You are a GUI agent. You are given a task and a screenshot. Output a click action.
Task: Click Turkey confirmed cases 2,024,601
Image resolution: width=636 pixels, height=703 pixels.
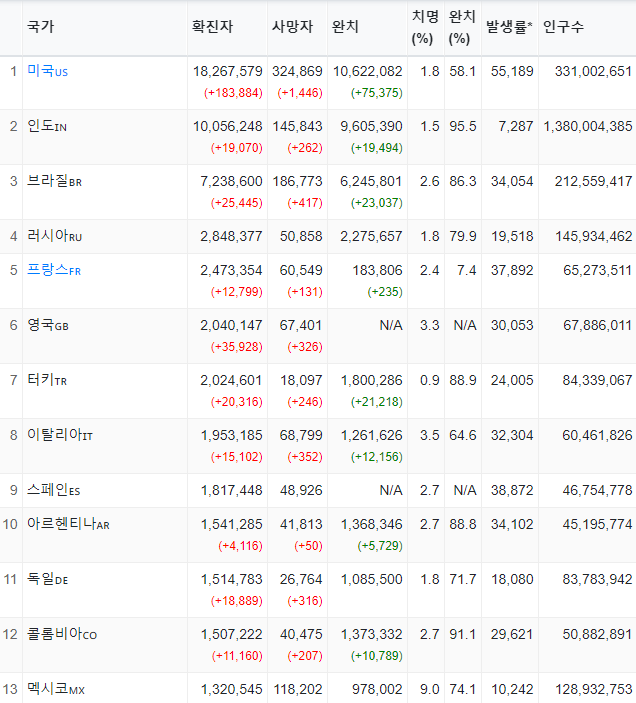coord(231,381)
